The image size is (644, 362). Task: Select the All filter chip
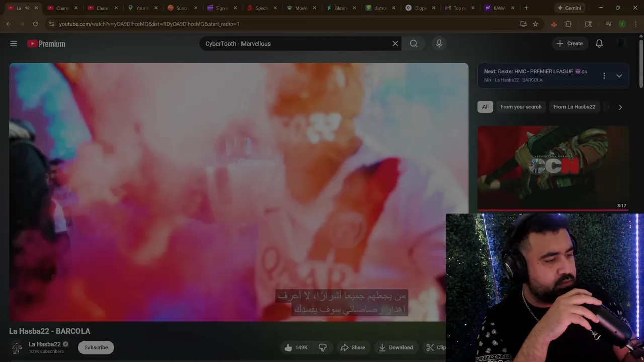tap(485, 107)
